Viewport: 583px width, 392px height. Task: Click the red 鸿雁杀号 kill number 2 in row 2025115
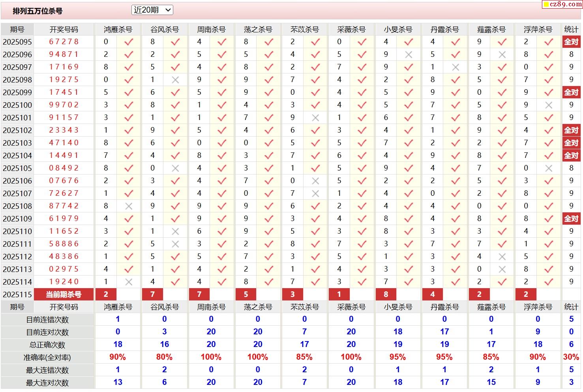[106, 294]
